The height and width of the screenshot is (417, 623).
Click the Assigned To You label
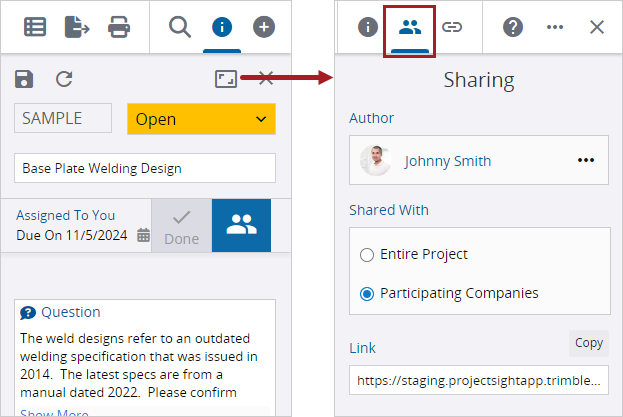[66, 215]
